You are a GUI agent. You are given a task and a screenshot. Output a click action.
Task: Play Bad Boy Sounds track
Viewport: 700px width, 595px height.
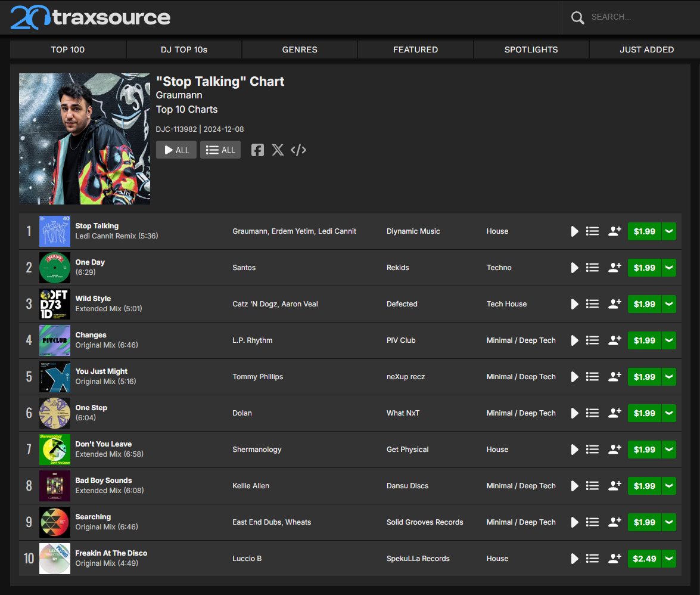(x=574, y=486)
